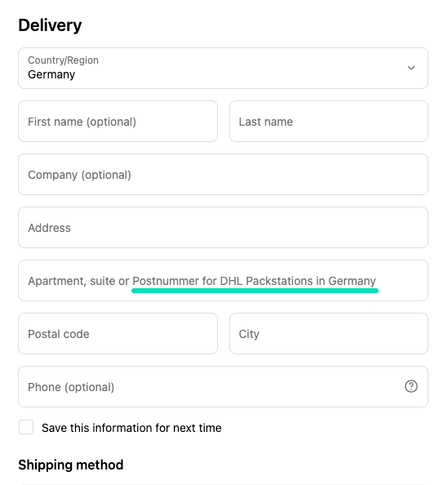Focus the City input field
448x485 pixels.
pyautogui.click(x=329, y=333)
